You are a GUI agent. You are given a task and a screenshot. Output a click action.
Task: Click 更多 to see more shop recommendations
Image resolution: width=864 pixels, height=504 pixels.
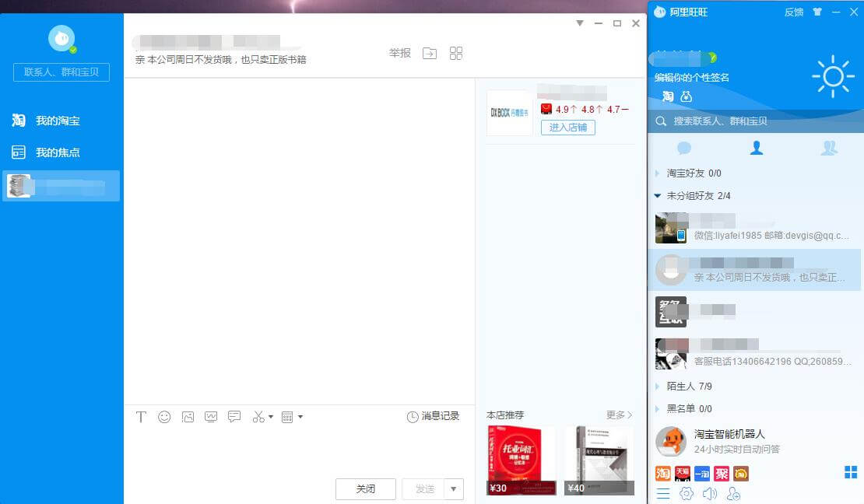coord(619,415)
